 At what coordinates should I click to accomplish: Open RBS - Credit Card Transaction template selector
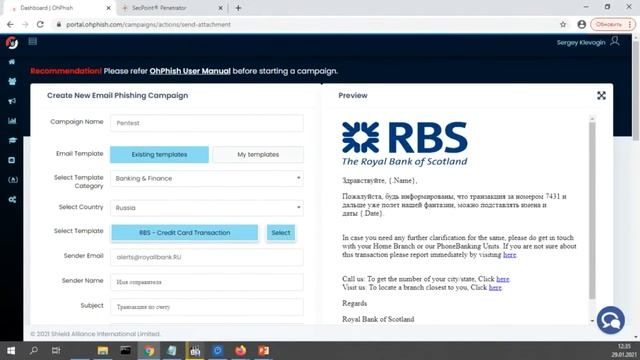[x=184, y=233]
